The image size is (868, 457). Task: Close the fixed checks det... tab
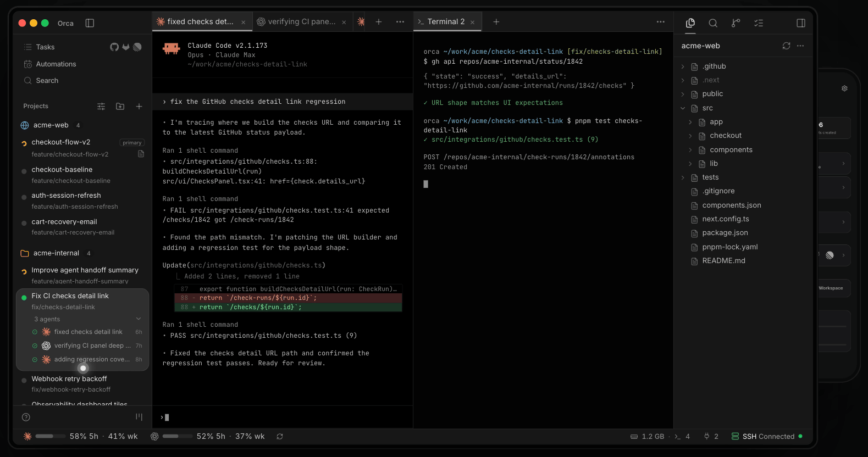[x=243, y=22]
